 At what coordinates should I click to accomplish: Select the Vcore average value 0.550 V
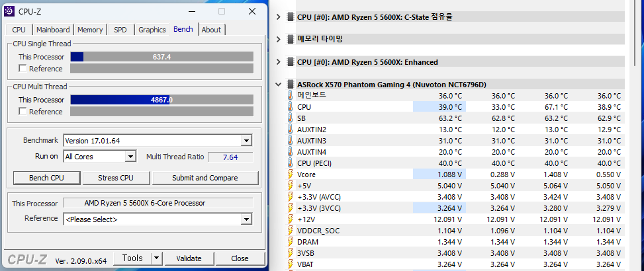pos(608,174)
